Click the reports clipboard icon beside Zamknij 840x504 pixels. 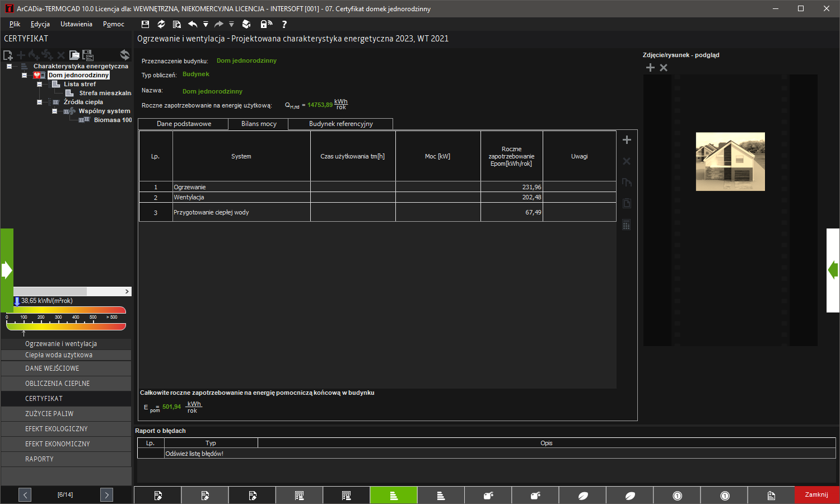771,495
